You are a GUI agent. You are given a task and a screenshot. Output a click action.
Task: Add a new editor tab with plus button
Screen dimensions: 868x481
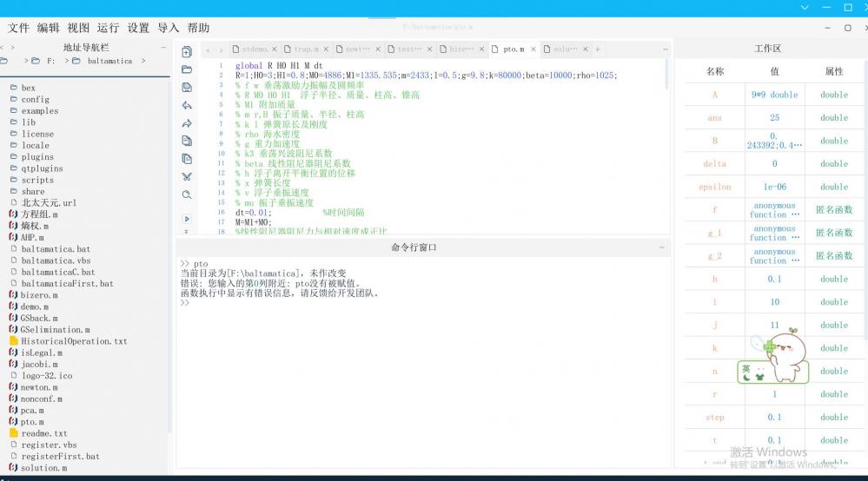(598, 49)
